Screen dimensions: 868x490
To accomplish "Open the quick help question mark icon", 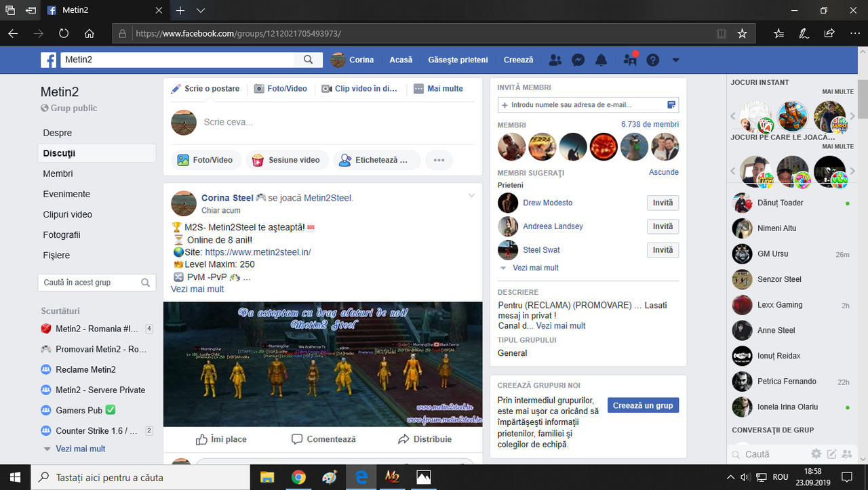I will click(x=652, y=60).
